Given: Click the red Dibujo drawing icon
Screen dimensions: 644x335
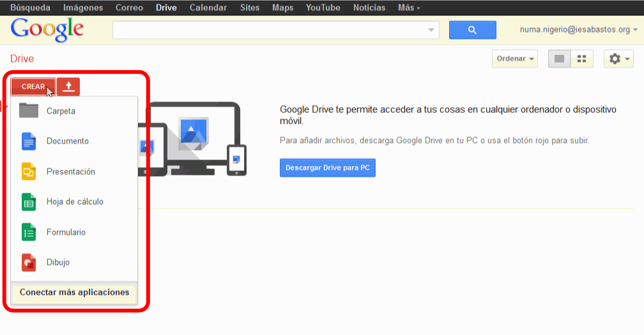Looking at the screenshot, I should [29, 262].
